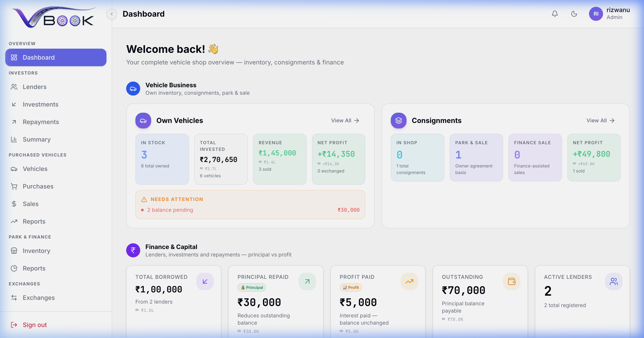644x338 pixels.
Task: Click the Needs Attention warning icon
Action: tap(144, 199)
